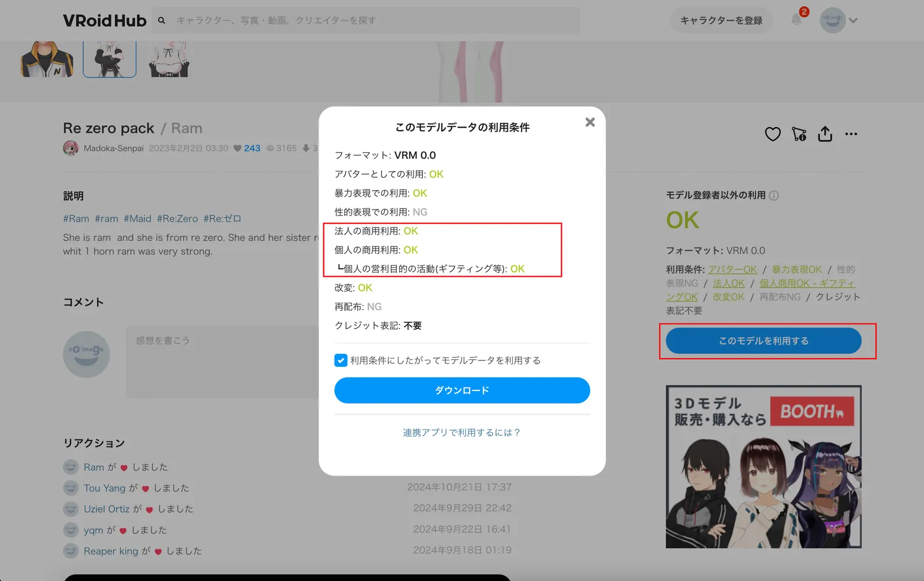Open the 暴力表現OK condition link

pyautogui.click(x=797, y=270)
